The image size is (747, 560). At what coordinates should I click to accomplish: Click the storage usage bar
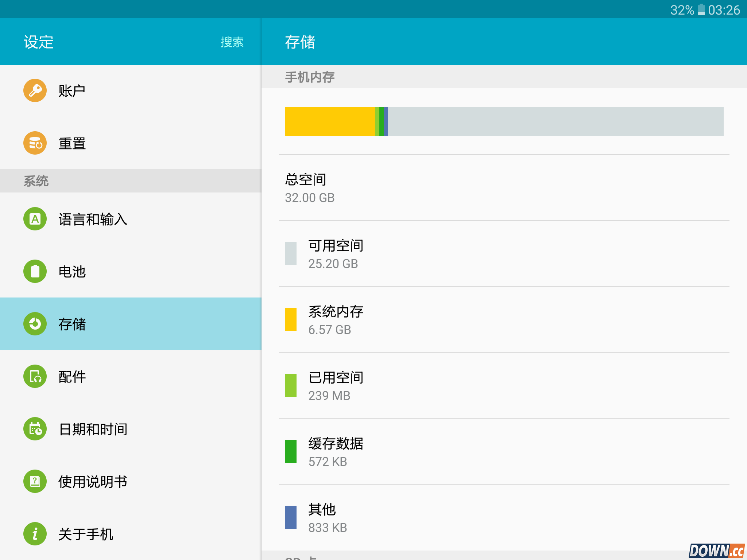coord(504,121)
